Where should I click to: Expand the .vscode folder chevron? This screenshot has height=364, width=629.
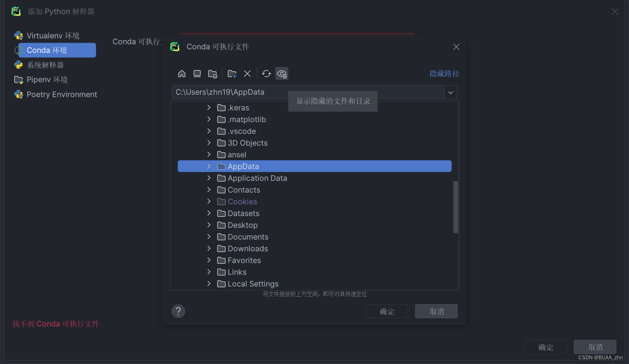click(x=209, y=131)
